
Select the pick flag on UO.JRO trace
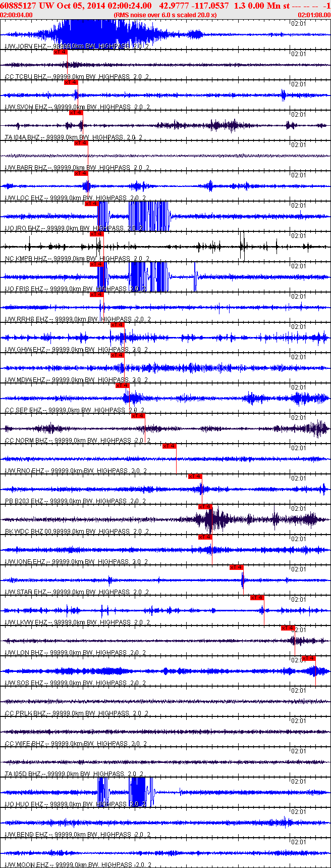click(91, 204)
